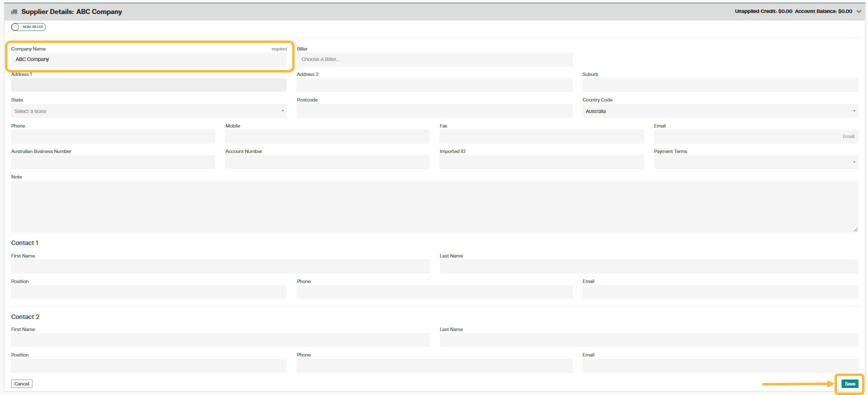Click Contact 2 Position field

coord(149,365)
